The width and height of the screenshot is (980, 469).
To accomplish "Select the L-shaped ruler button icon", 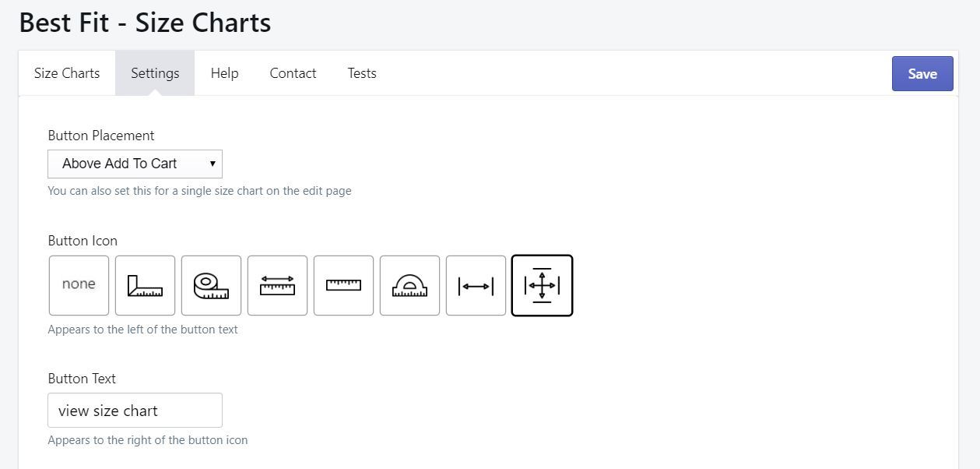I will 145,285.
